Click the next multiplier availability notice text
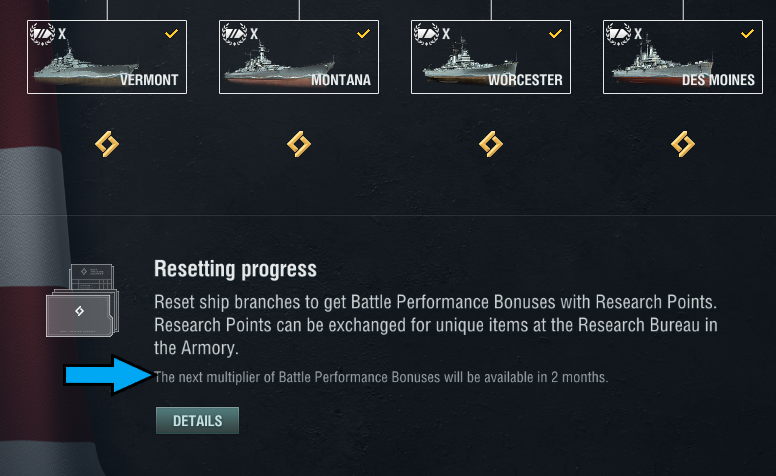 point(381,377)
